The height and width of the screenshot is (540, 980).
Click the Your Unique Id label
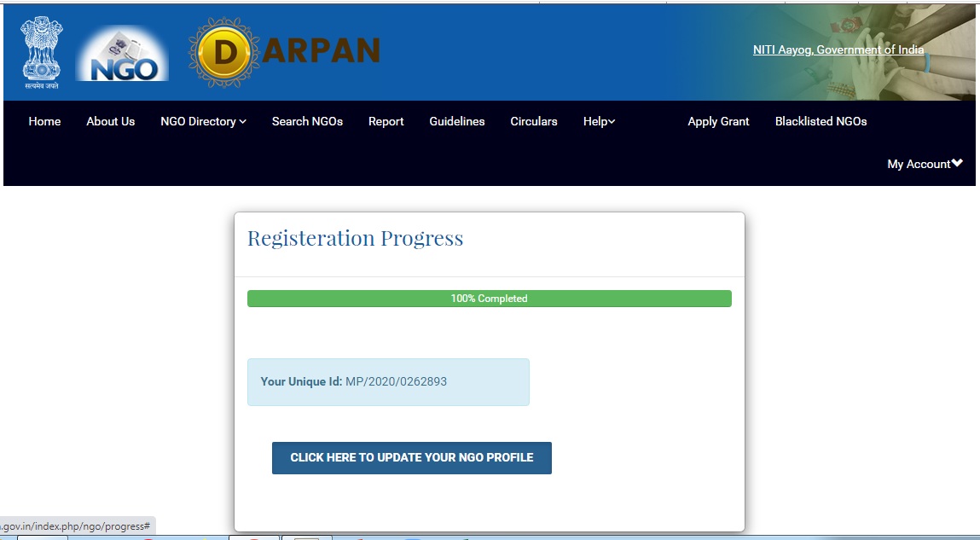301,381
